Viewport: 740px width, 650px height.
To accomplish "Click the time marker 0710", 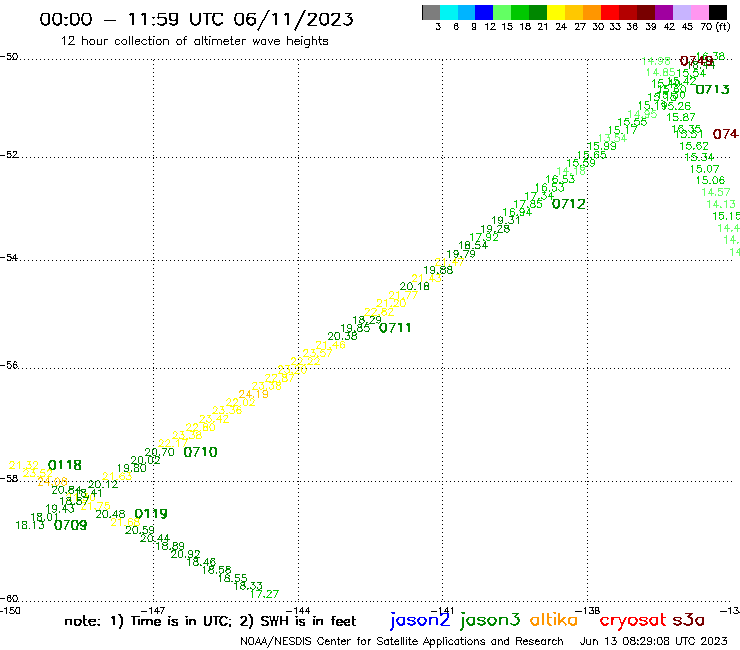I will pos(201,452).
